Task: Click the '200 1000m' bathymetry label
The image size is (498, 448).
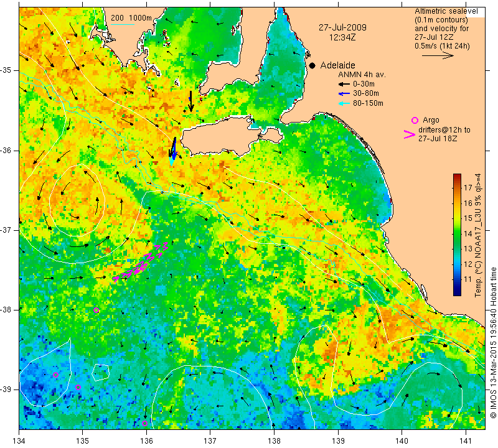Action: [131, 18]
